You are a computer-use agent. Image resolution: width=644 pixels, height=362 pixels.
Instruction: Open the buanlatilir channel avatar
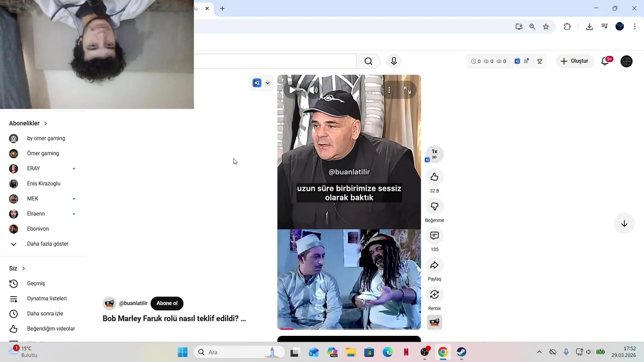[x=109, y=303]
